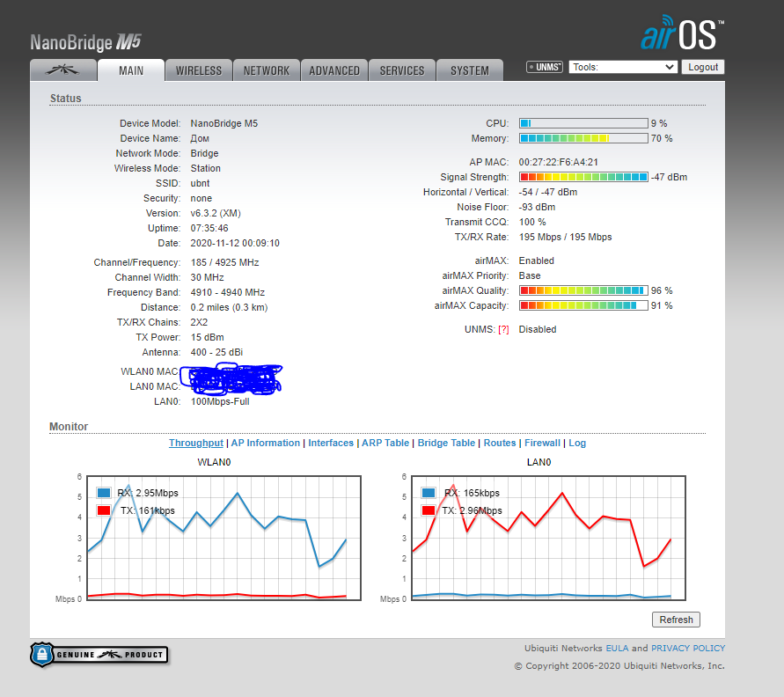Click the WLAN0 throughput graph
This screenshot has height=697, width=784.
224,538
